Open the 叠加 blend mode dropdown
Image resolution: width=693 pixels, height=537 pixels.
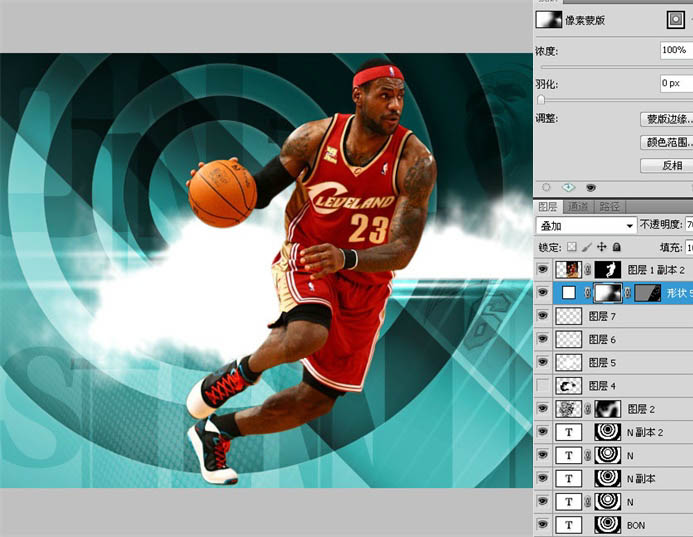(x=586, y=225)
